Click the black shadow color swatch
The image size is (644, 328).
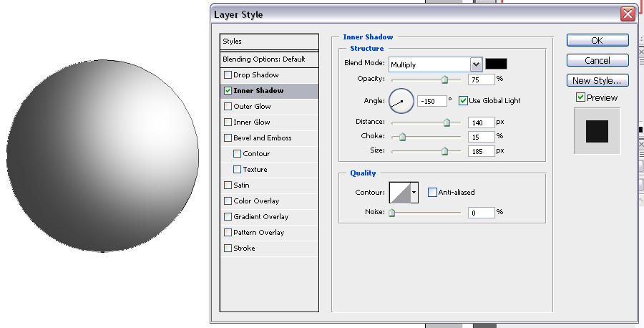(496, 64)
